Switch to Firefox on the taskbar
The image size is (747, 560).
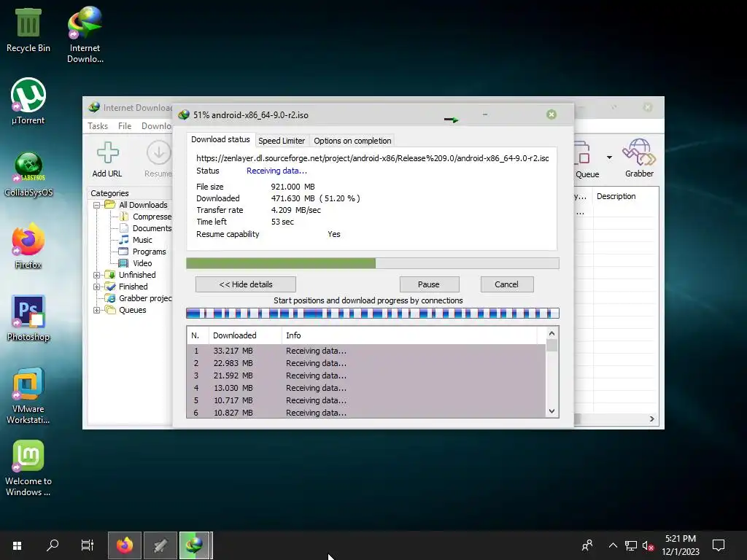click(x=124, y=545)
